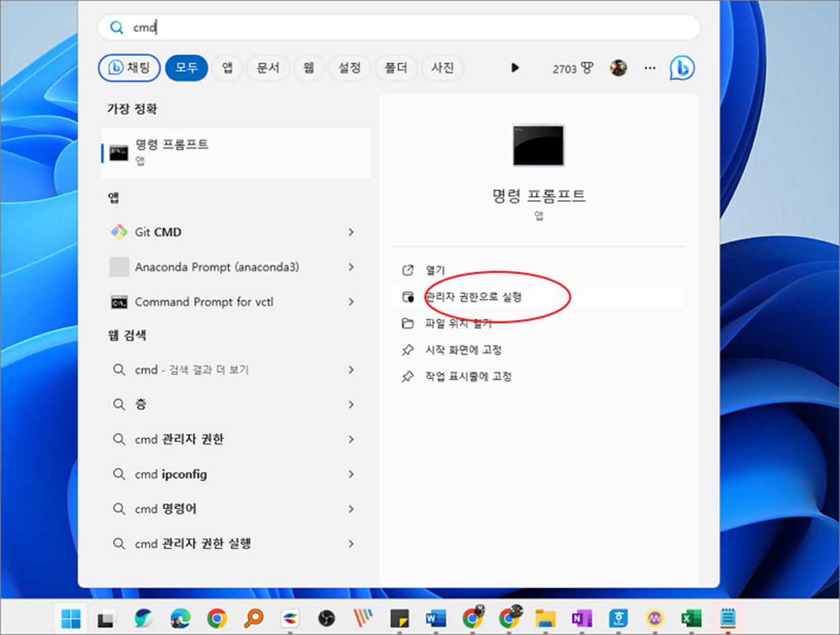Click the search box containing cmd
Viewport: 840px width, 635px height.
[398, 28]
